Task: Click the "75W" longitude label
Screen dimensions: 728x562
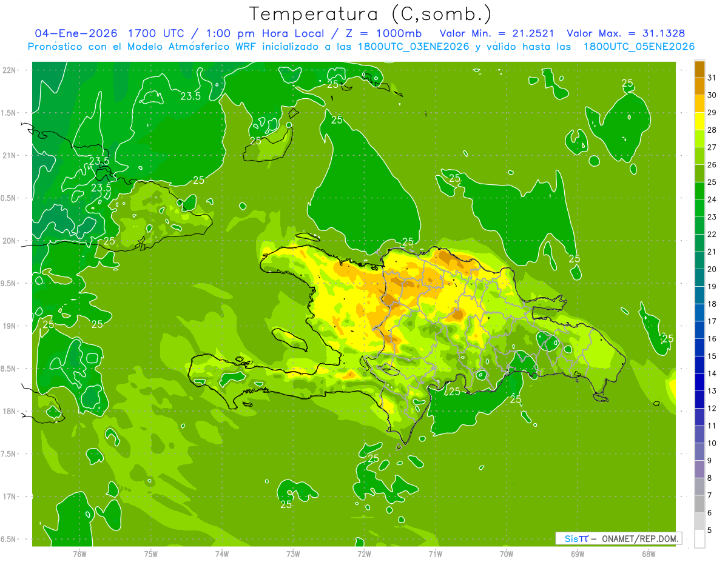Action: 151,554
